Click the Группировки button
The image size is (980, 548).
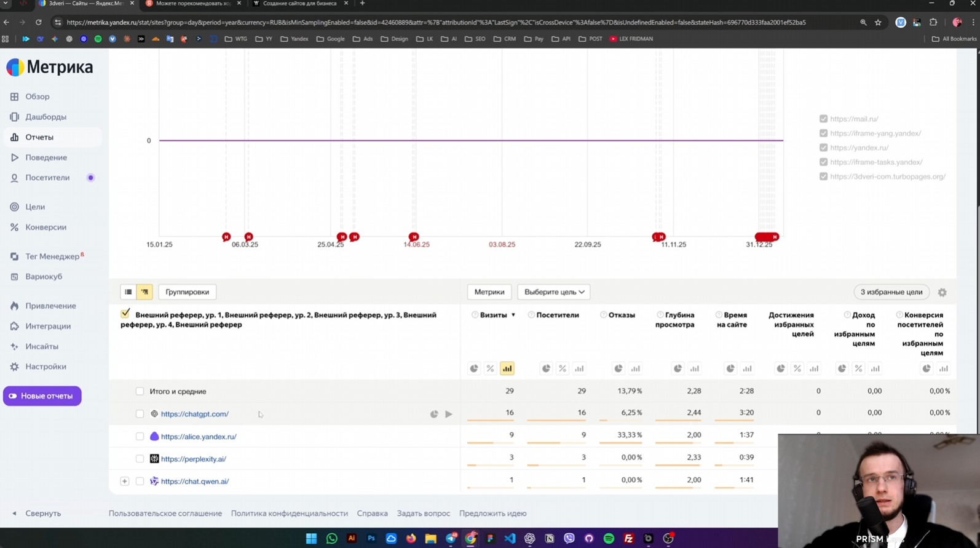coord(187,292)
